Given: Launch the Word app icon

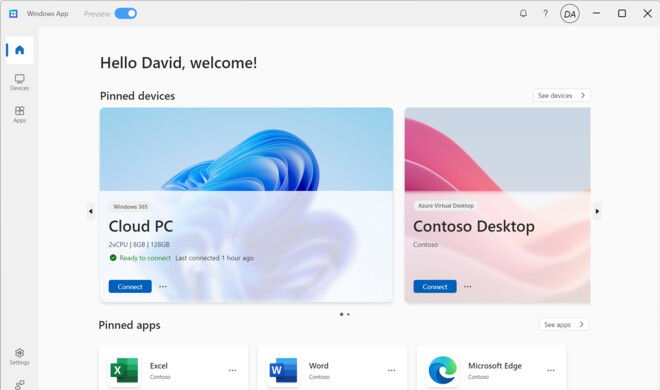Looking at the screenshot, I should click(x=283, y=370).
